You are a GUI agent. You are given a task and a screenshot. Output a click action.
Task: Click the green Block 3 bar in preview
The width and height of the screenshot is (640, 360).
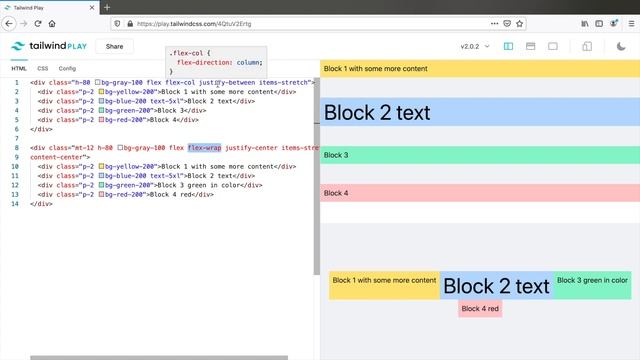[480, 155]
